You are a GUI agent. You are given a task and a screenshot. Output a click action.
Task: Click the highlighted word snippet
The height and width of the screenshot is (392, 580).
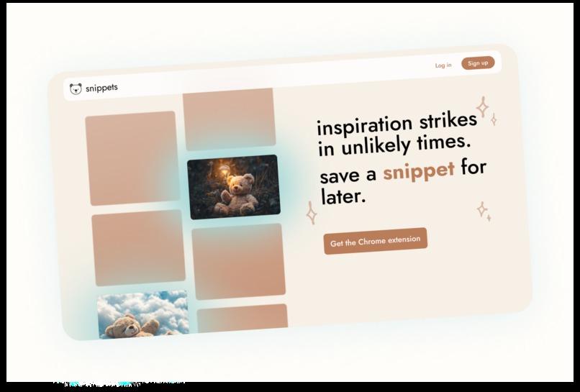tap(419, 170)
